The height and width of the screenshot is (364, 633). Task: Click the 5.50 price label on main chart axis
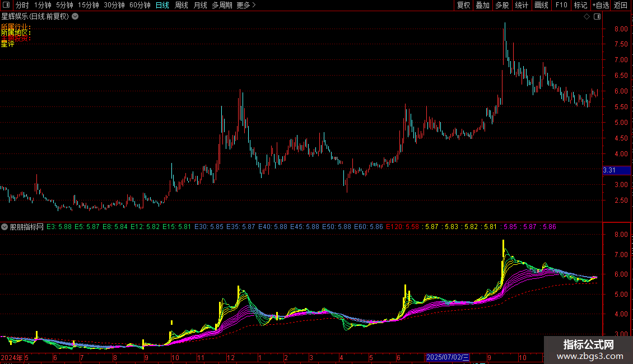621,107
